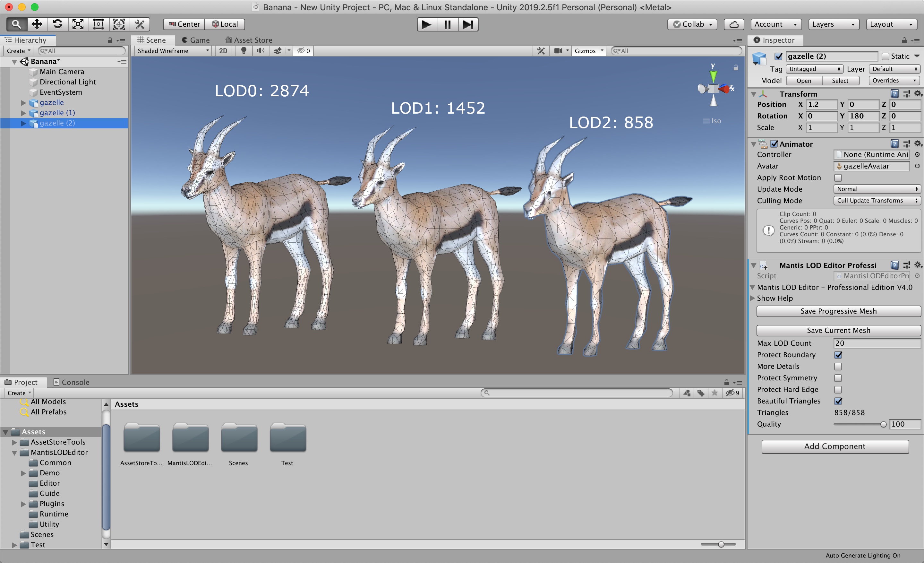Open the Shaded Wireframe draw mode dropdown

point(173,51)
